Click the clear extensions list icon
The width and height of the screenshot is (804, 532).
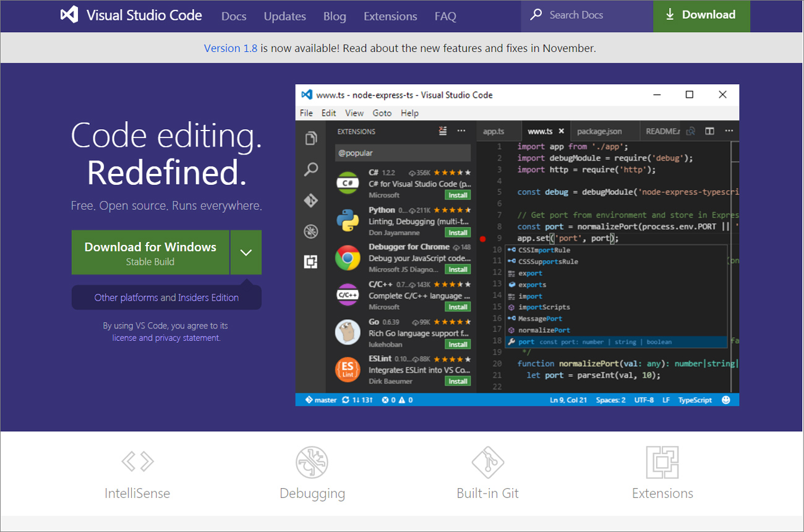coord(443,131)
